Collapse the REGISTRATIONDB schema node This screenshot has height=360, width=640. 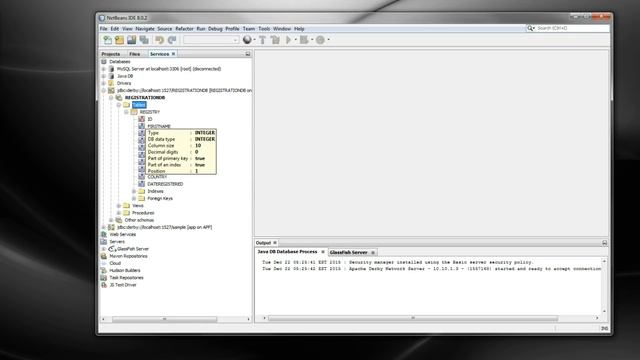pos(111,98)
